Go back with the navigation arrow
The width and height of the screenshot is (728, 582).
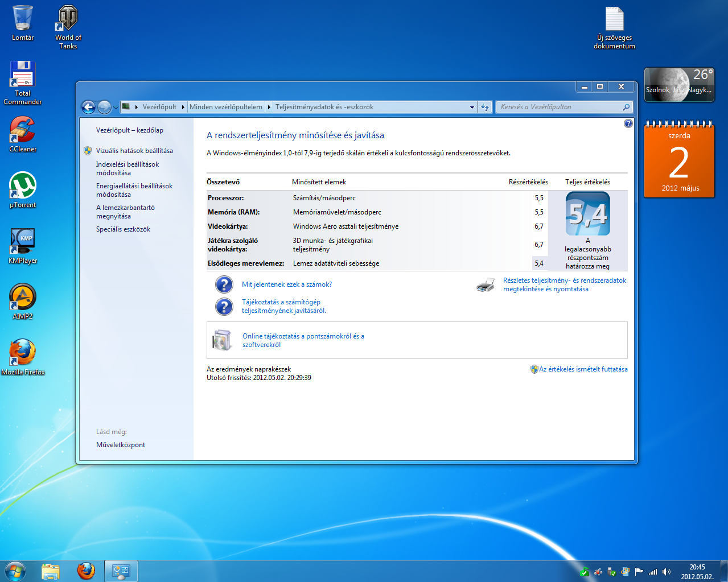point(88,107)
